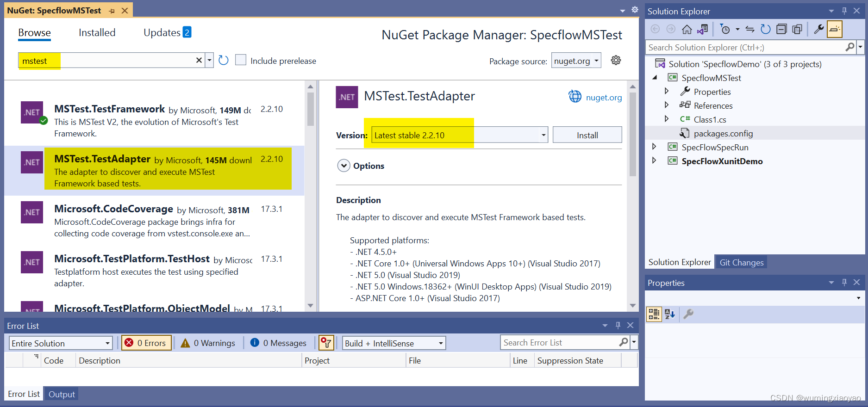The height and width of the screenshot is (407, 868).
Task: Click the mstest package search field
Action: click(106, 61)
